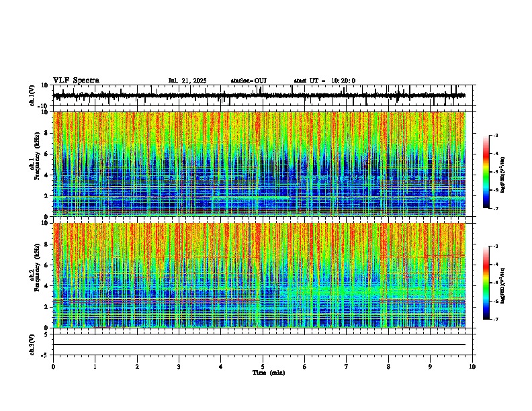Click the ch.1 voltage waveform trace
Image resolution: width=532 pixels, height=411 pixels.
coord(259,95)
